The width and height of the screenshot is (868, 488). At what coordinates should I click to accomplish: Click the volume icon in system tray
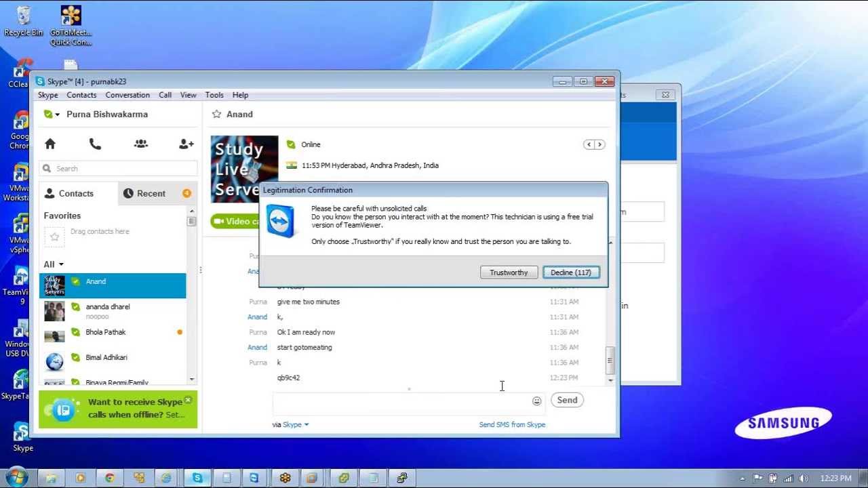coord(804,478)
